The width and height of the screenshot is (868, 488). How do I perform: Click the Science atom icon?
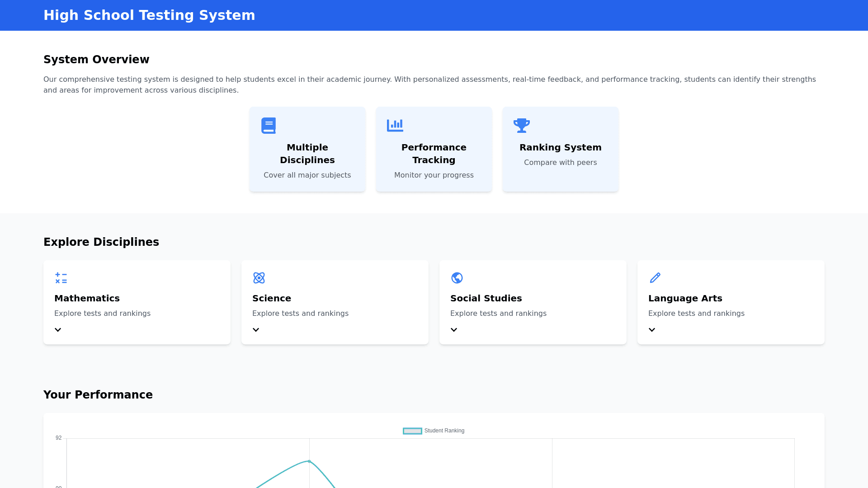259,278
